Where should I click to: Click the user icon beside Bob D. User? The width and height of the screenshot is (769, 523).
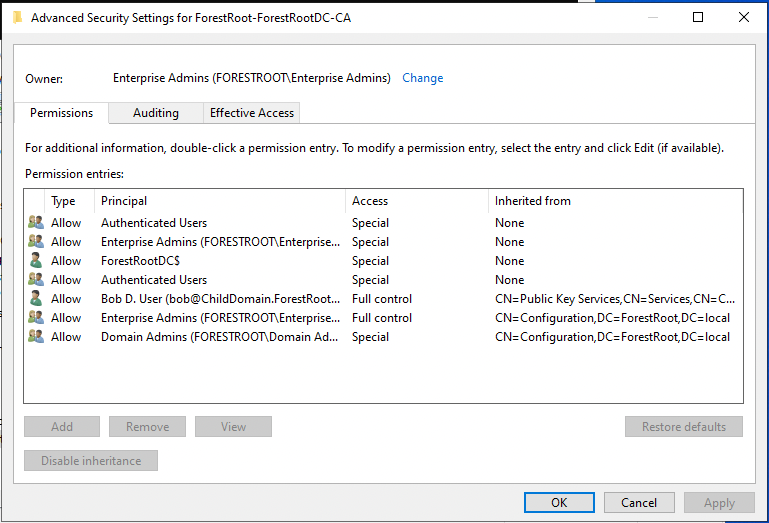coord(36,299)
